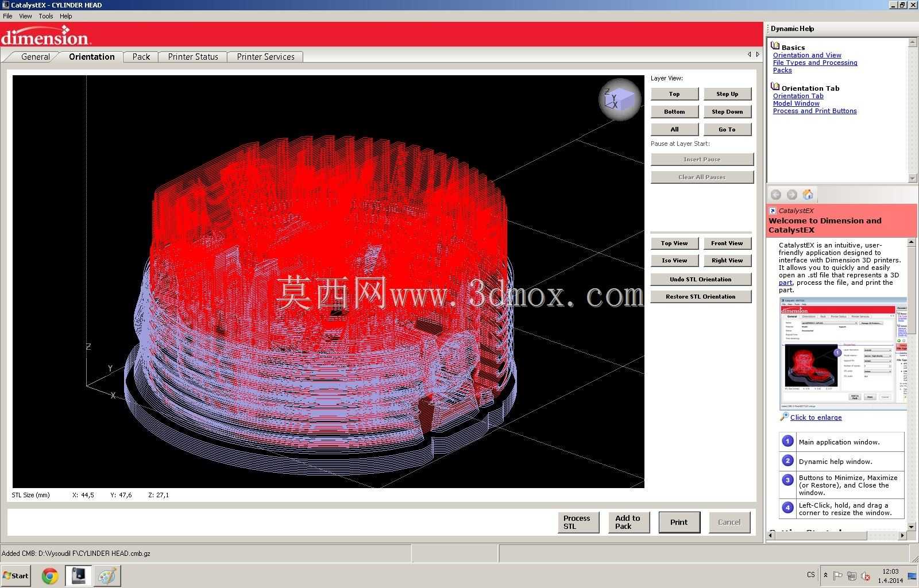Viewport: 919px width, 588px height.
Task: Open the Printer Status tab
Action: 193,56
